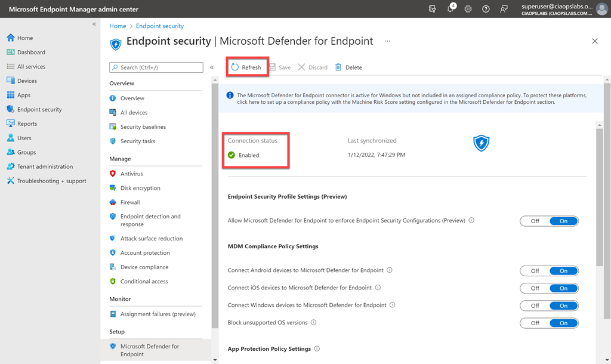Disable Block unsupported OS versions toggle
Image resolution: width=611 pixels, height=364 pixels.
pyautogui.click(x=535, y=323)
